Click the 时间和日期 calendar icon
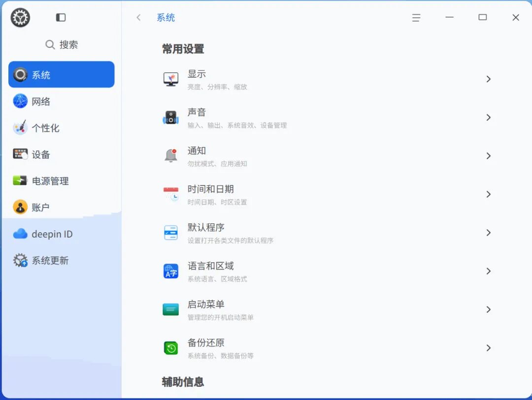The image size is (532, 400). 171,194
